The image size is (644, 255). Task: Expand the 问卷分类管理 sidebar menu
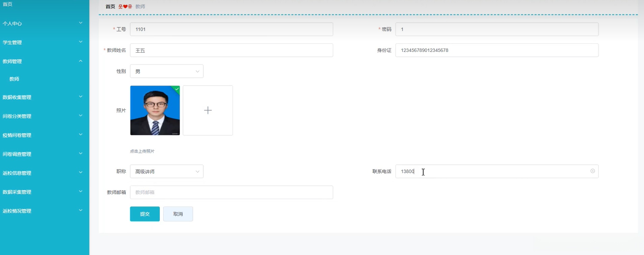point(45,116)
